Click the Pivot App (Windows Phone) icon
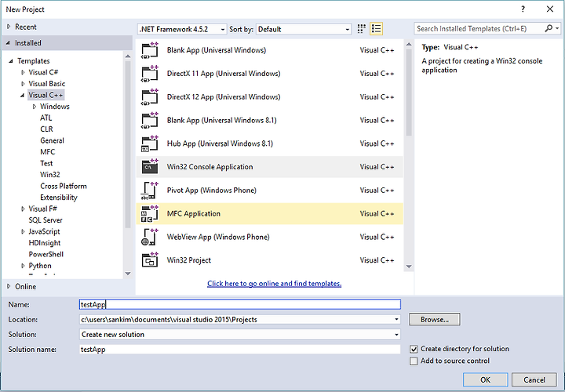Screen dimensions: 565x392 click(x=150, y=191)
